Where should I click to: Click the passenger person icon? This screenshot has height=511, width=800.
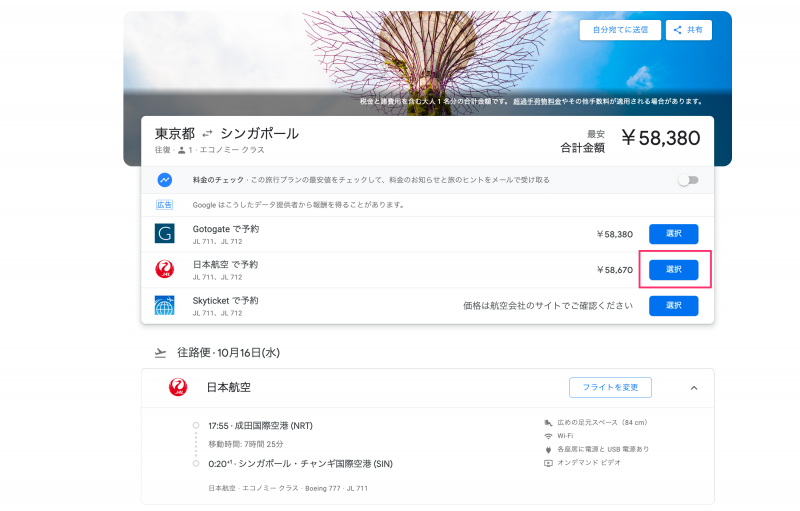point(181,150)
